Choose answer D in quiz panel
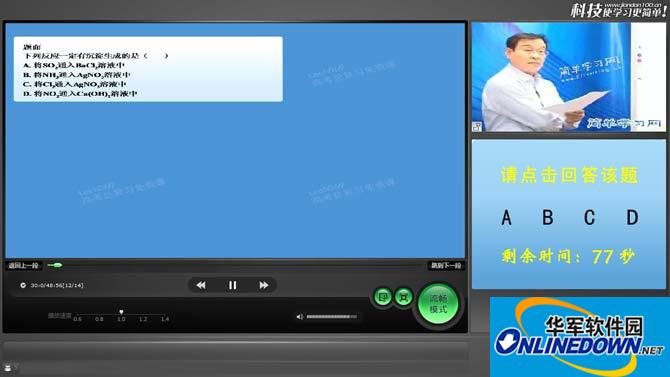Viewport: 670px width, 377px height. [632, 218]
